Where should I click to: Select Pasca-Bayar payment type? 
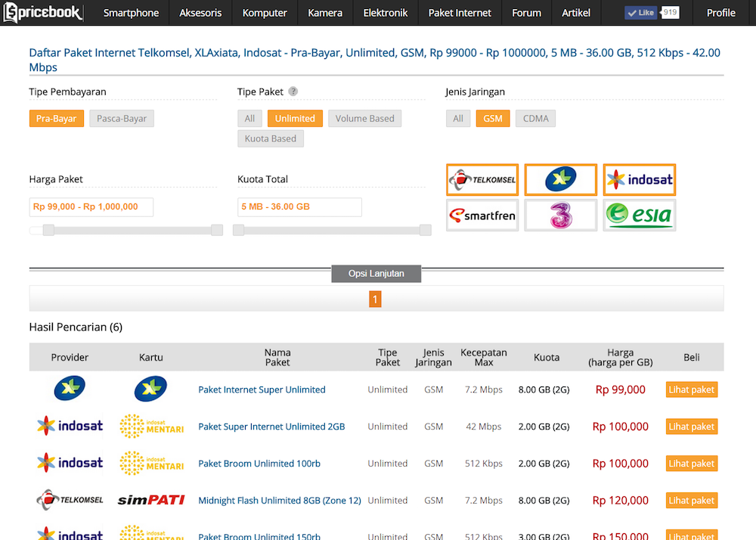[x=122, y=119]
